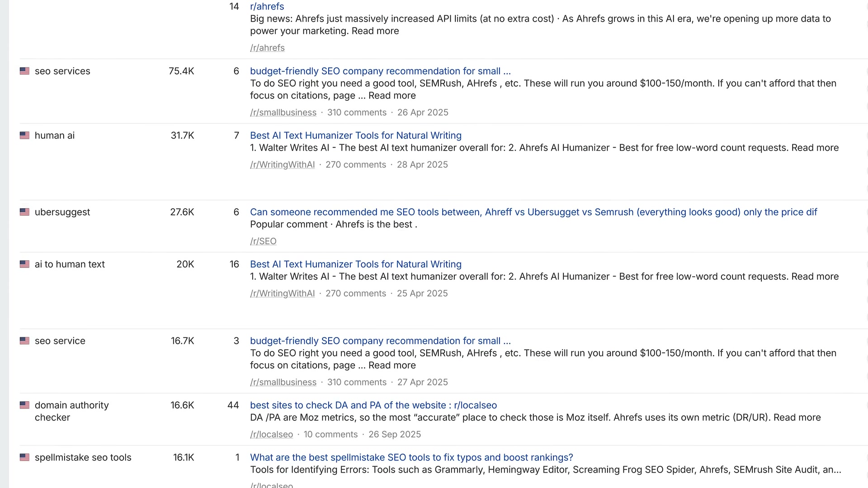Click the '10 comments' text
This screenshot has width=868, height=488.
pyautogui.click(x=330, y=435)
